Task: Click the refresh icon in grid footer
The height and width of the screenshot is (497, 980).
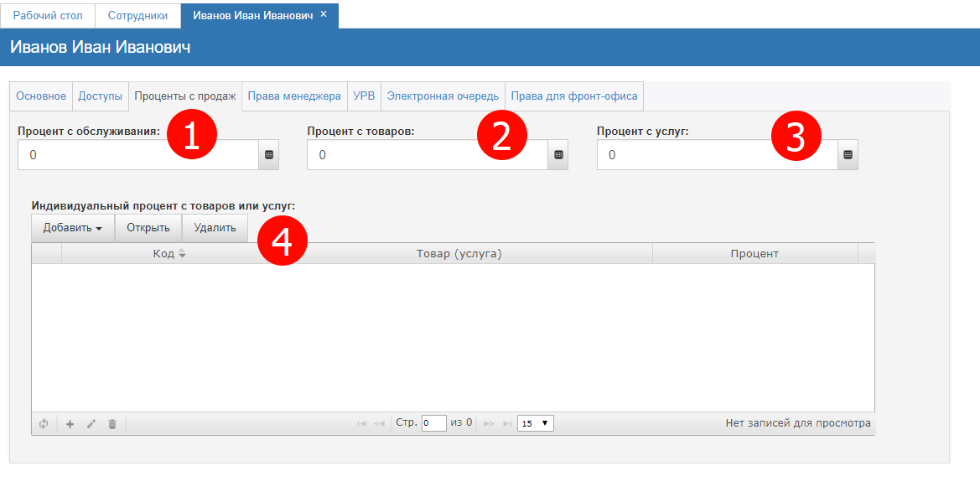Action: pos(44,424)
